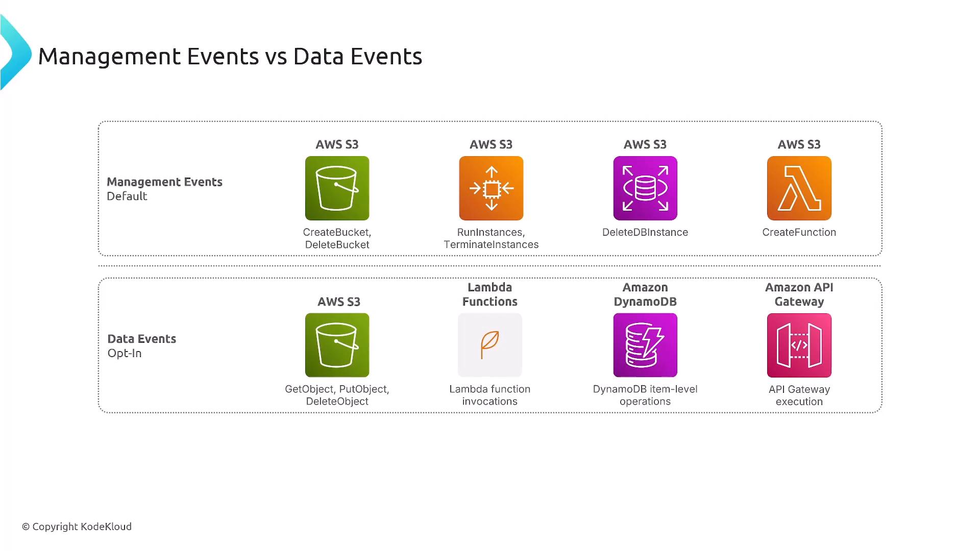Select the leaf icon under Lambda Functions
Image resolution: width=980 pixels, height=551 pixels.
coord(490,345)
